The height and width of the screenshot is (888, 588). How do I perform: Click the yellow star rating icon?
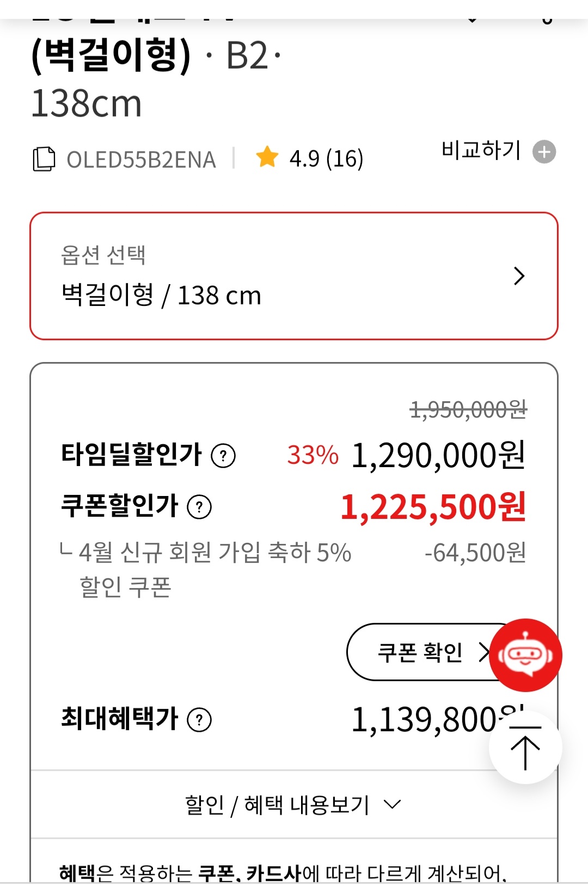pos(267,157)
